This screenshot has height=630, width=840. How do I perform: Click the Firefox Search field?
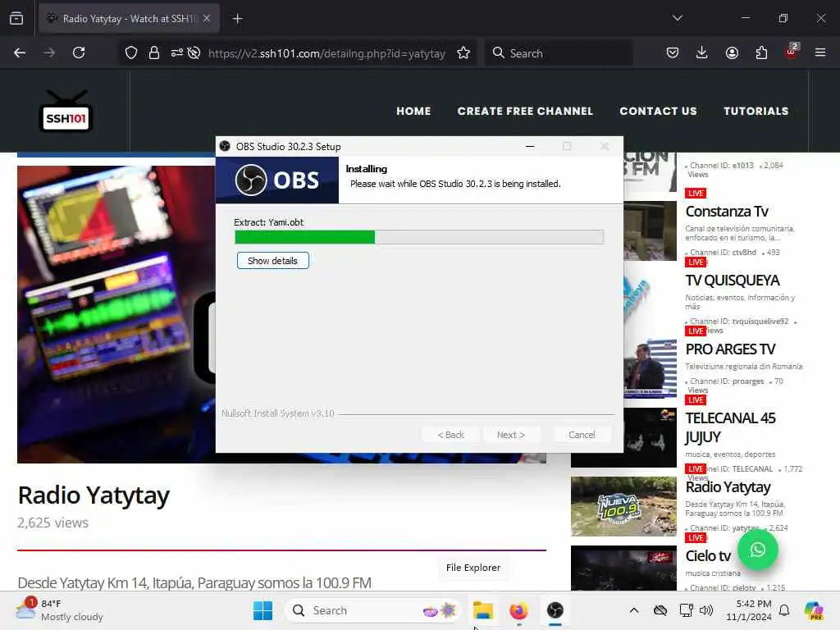click(559, 53)
